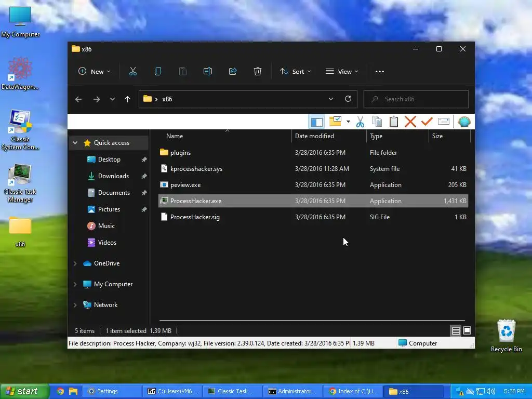
Task: Click the Rename icon in command bar
Action: pos(208,72)
